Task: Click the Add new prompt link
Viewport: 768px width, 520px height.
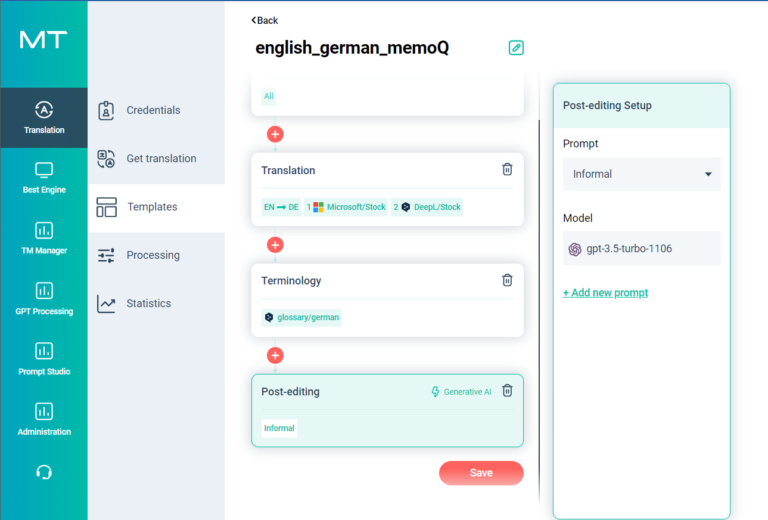Action: coord(605,293)
